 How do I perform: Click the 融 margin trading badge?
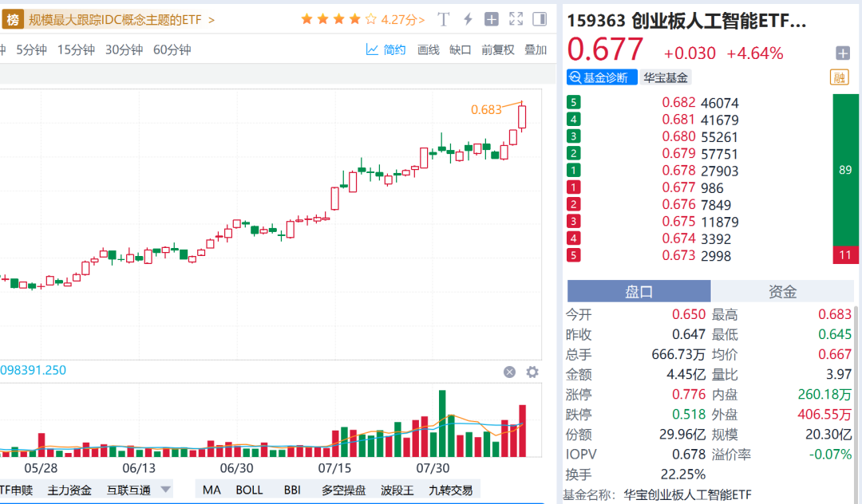click(x=839, y=77)
